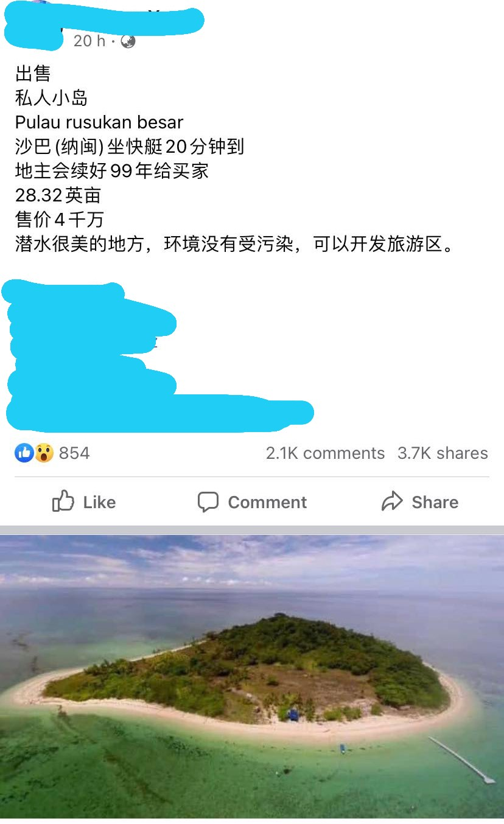View the 3.7K shares list
The height and width of the screenshot is (824, 504).
(443, 453)
